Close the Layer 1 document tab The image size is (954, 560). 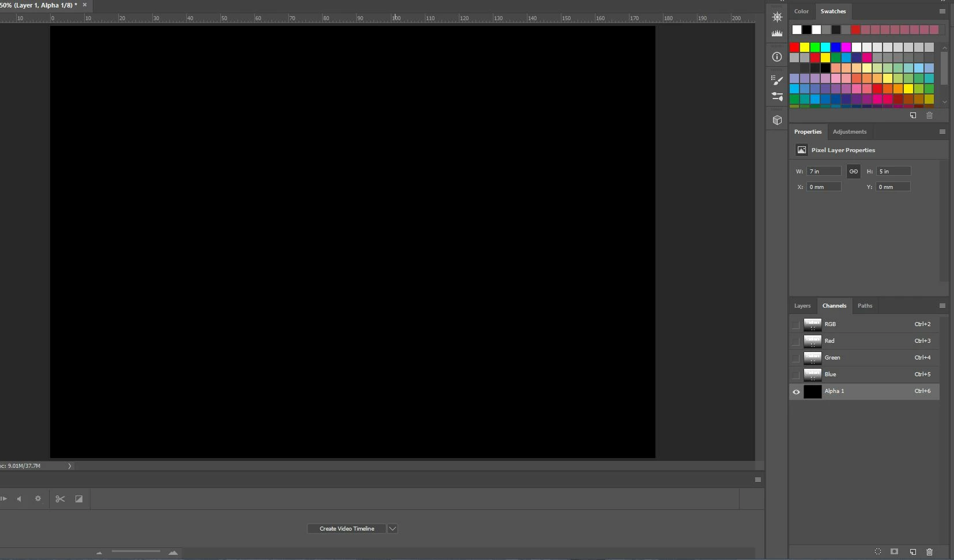point(85,5)
